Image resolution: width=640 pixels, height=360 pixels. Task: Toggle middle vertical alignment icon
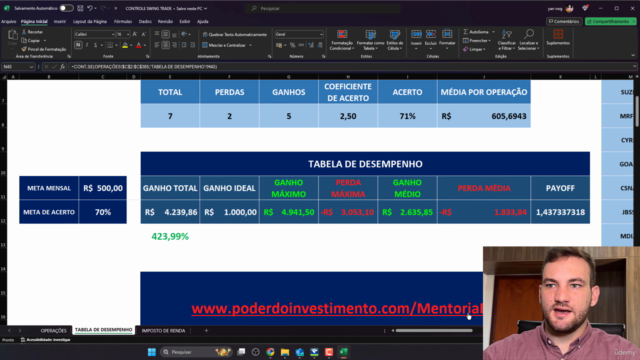tap(165, 34)
